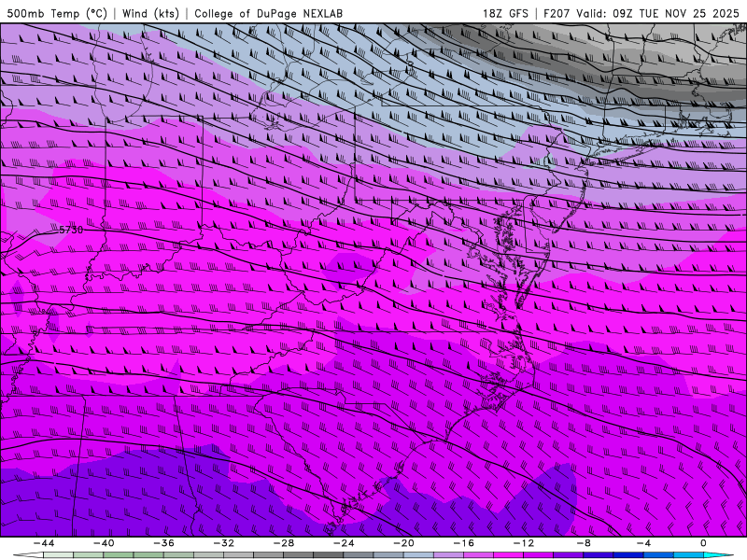The height and width of the screenshot is (560, 747).
Task: Click the -24 colorbar tick label
Action: pos(344,543)
